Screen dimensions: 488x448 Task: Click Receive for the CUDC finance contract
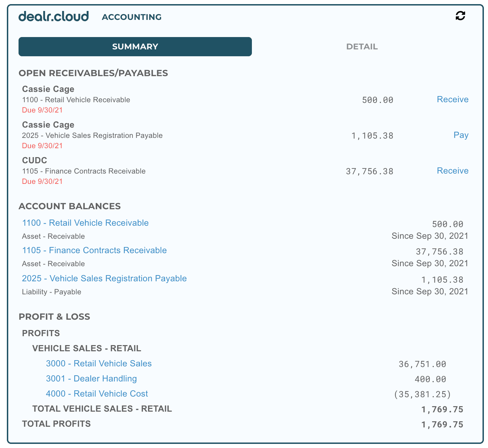coord(452,171)
